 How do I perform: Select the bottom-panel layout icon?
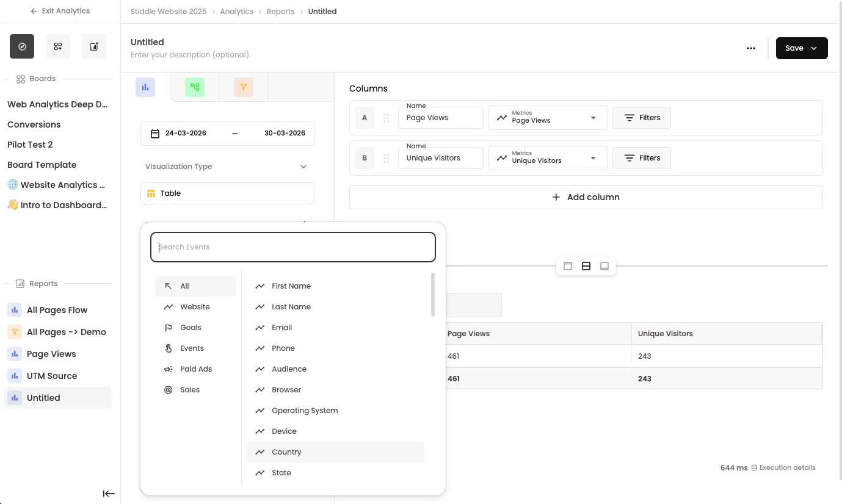tap(604, 266)
